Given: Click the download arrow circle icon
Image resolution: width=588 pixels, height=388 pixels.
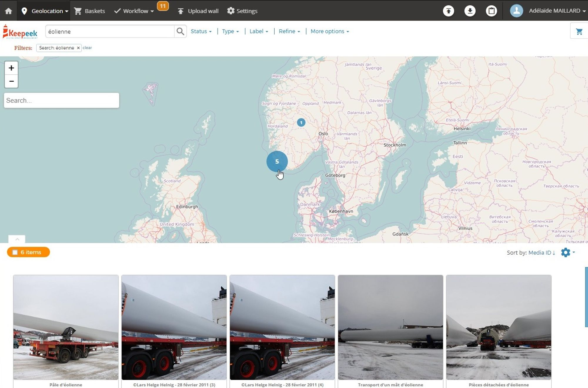Looking at the screenshot, I should pos(470,11).
